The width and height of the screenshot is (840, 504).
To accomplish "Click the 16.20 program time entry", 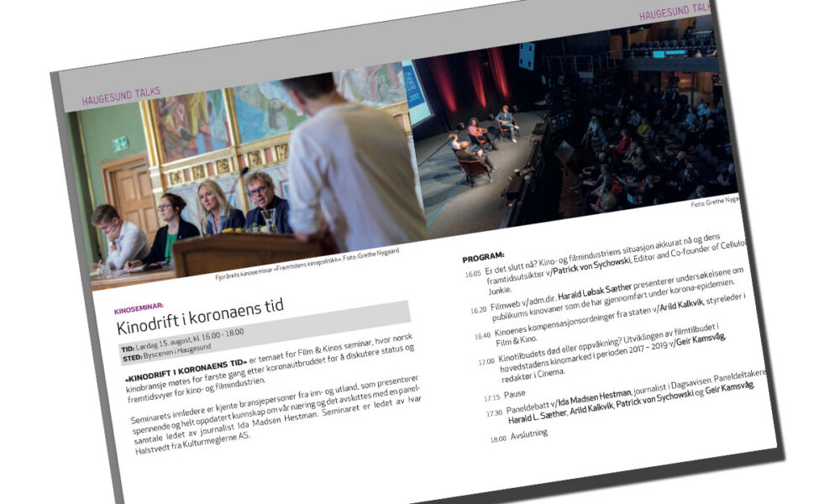I will pyautogui.click(x=479, y=310).
